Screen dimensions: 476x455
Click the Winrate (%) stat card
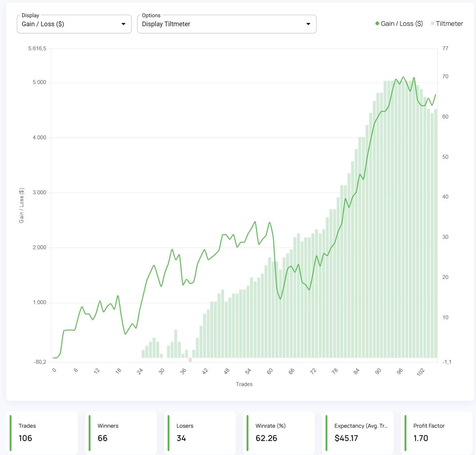tap(279, 433)
